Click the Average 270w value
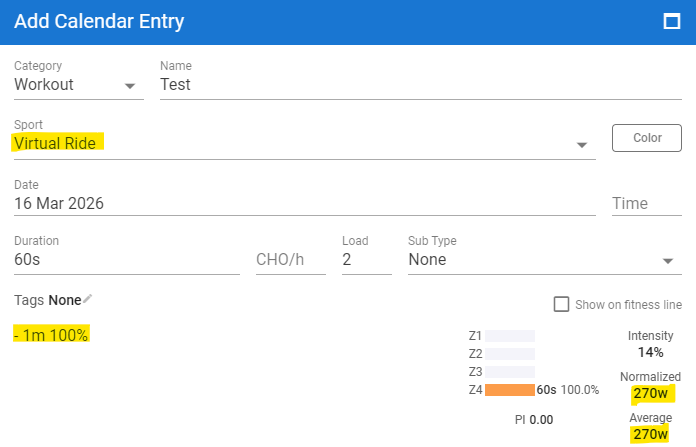The image size is (696, 447). [x=650, y=435]
